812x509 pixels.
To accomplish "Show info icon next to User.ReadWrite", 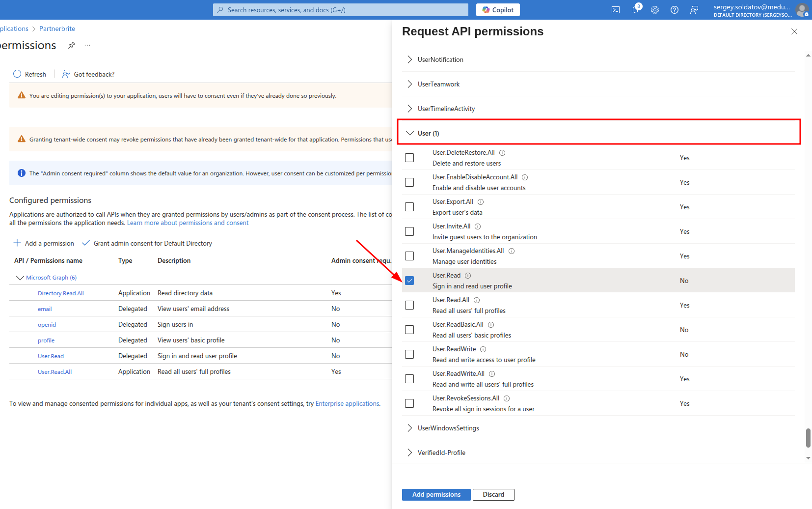I will pyautogui.click(x=483, y=349).
